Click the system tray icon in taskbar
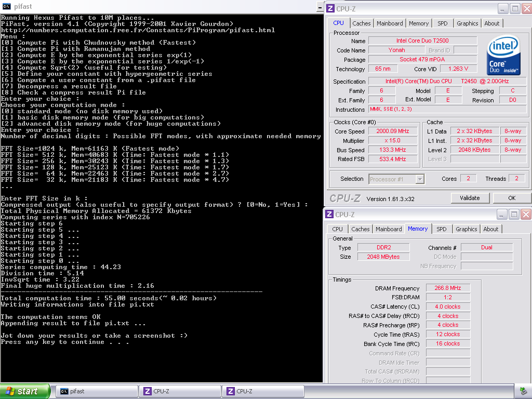 pos(524,391)
